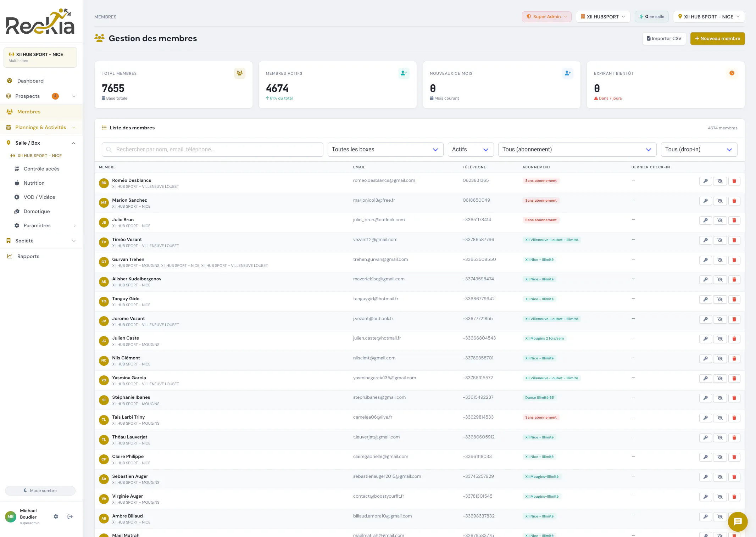Toggle visibility eye for Ambre Billaud
The width and height of the screenshot is (756, 537).
pyautogui.click(x=720, y=517)
